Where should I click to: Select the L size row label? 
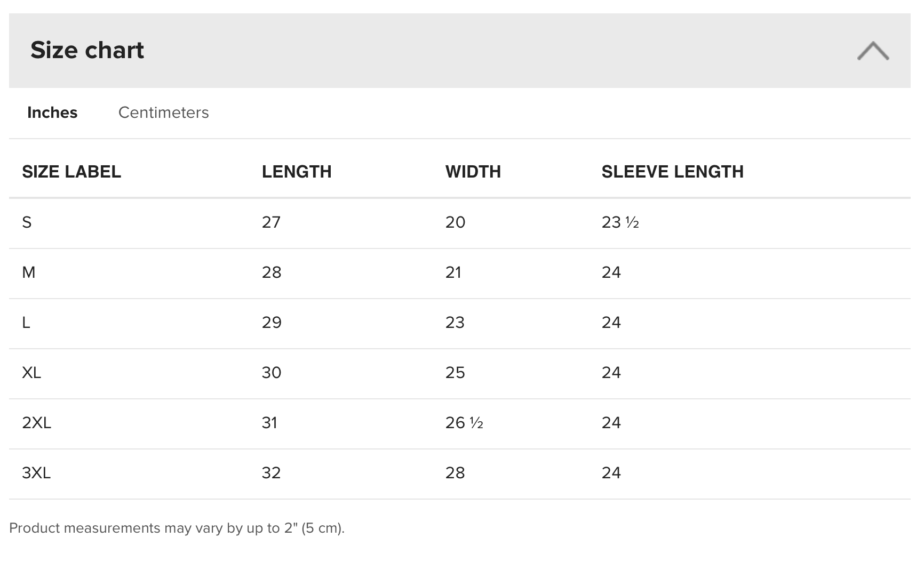[x=26, y=323]
